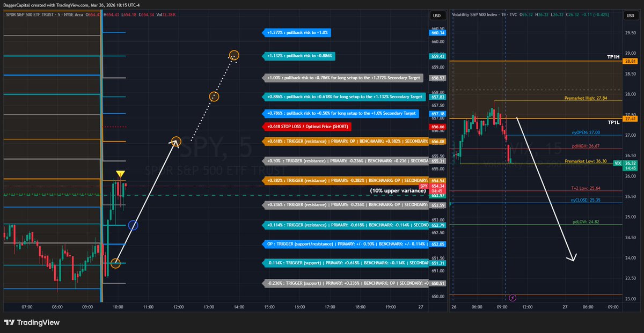Viewport: 644px width, 333px height.
Task: Select the Volatility S&P 500 Index chart title
Action: pos(476,14)
